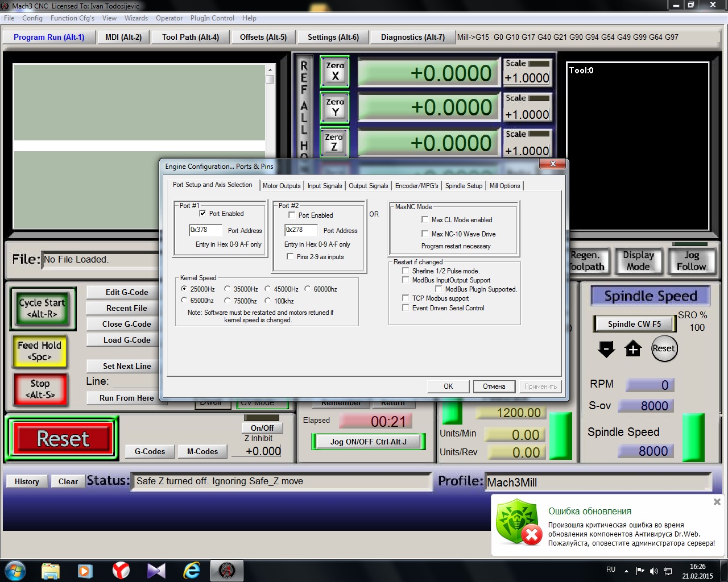Viewport: 728px width, 582px height.
Task: Open the Wizards menu
Action: tap(136, 18)
